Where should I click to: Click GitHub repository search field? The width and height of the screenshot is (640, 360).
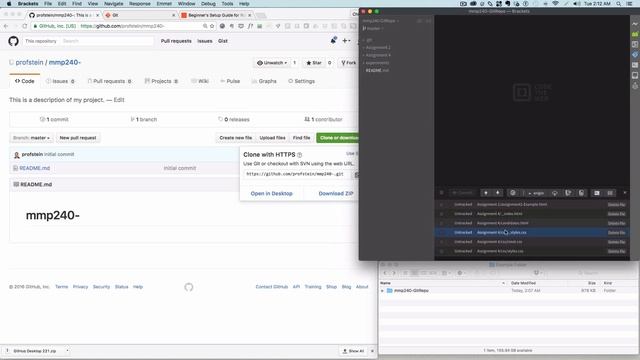click(x=107, y=41)
